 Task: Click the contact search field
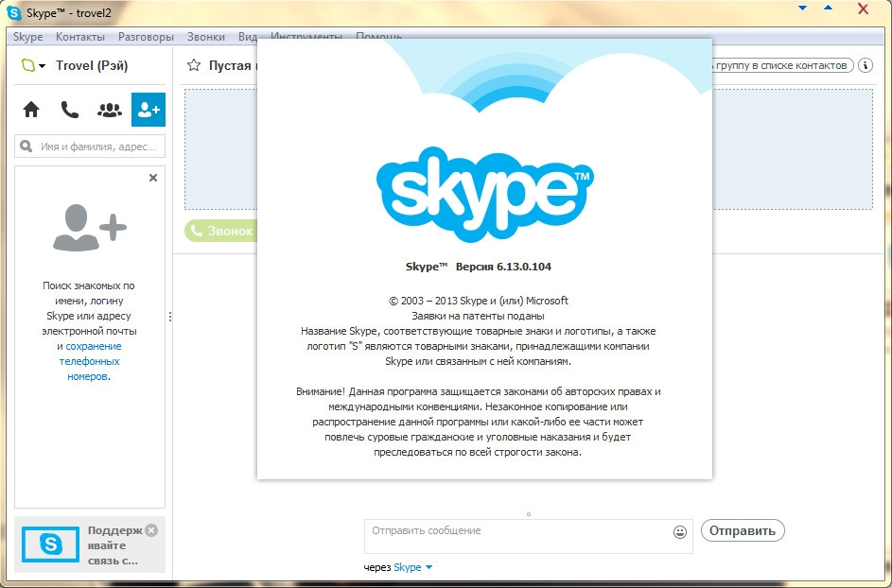point(90,147)
